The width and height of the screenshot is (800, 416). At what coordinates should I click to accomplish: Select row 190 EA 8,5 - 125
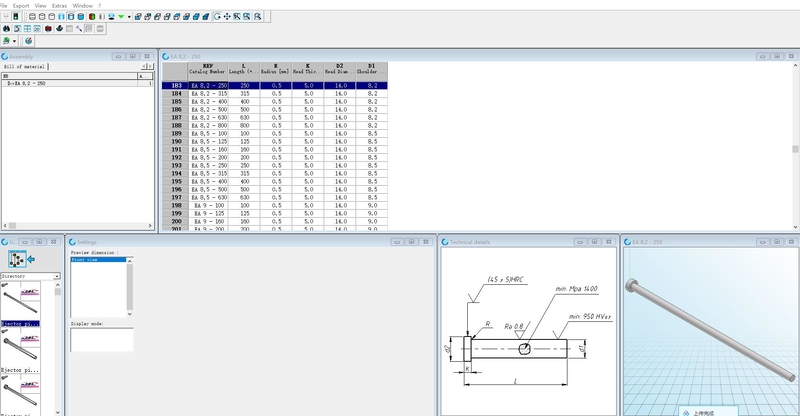click(x=208, y=141)
